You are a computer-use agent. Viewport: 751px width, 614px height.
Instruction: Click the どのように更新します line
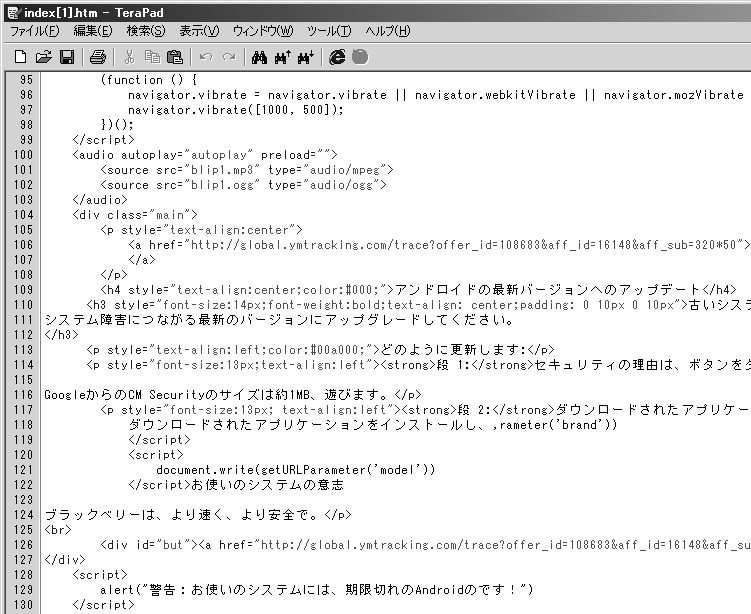(x=320, y=350)
